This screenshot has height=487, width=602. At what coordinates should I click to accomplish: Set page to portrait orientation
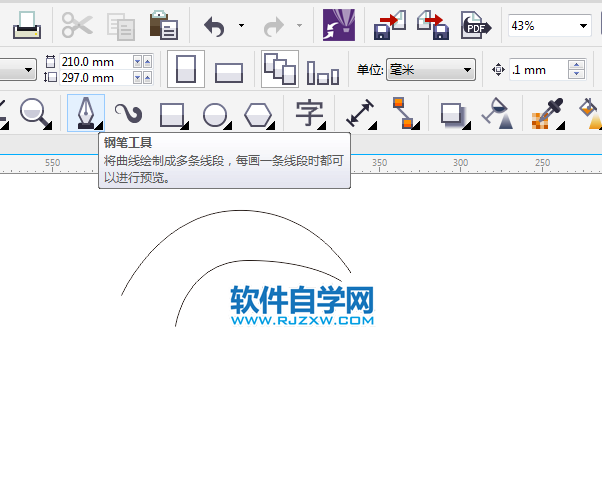coord(185,70)
